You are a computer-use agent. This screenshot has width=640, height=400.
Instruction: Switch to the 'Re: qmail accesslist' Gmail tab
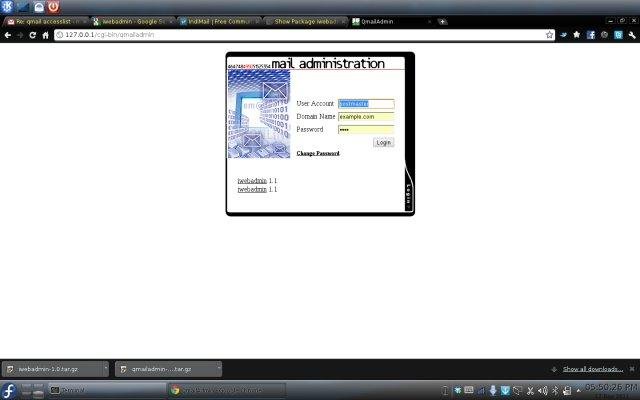44,22
